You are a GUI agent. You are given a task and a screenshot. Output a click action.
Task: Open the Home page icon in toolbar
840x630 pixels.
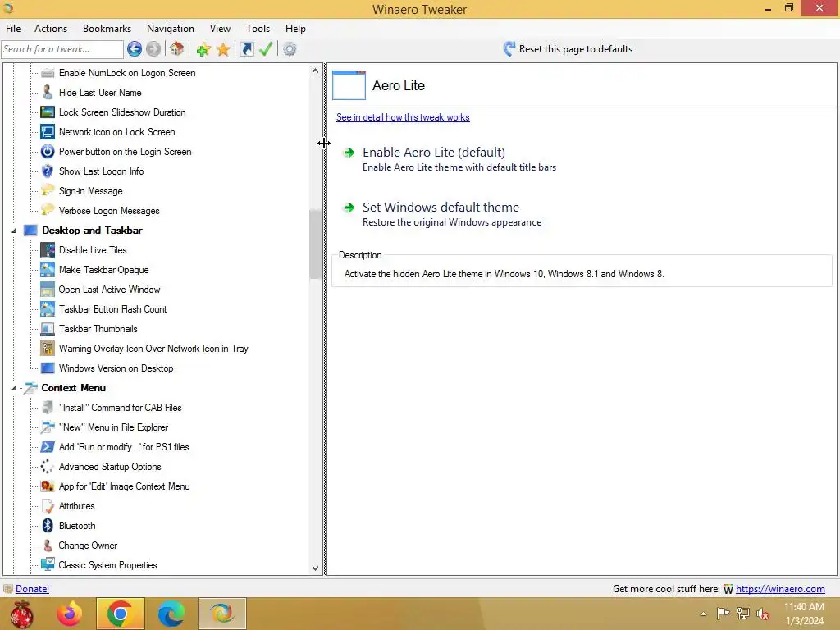click(177, 49)
